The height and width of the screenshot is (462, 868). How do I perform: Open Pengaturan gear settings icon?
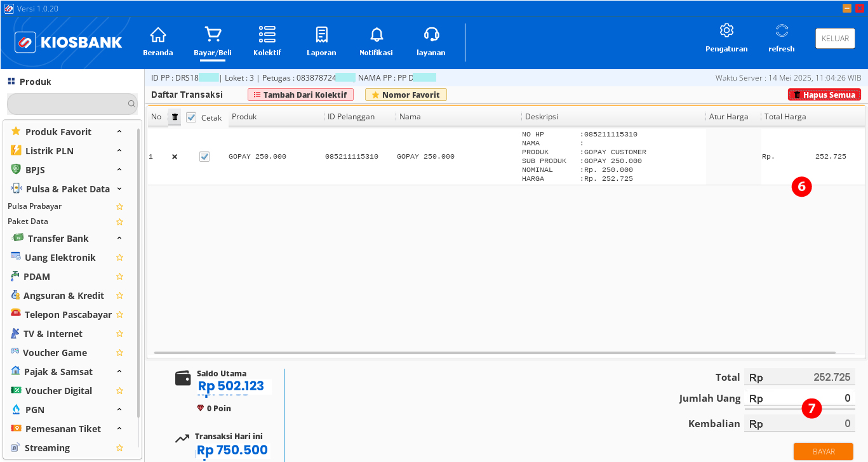click(x=726, y=30)
